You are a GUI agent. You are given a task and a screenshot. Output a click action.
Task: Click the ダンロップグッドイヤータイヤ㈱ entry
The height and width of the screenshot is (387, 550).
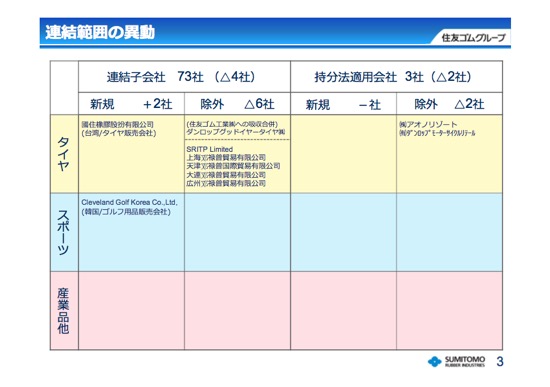point(236,132)
